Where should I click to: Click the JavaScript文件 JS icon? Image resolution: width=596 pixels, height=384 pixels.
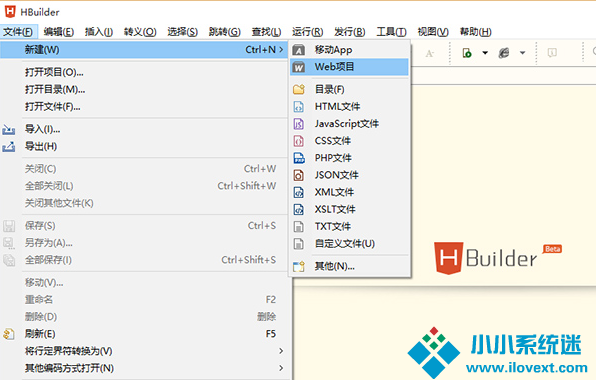coord(299,124)
